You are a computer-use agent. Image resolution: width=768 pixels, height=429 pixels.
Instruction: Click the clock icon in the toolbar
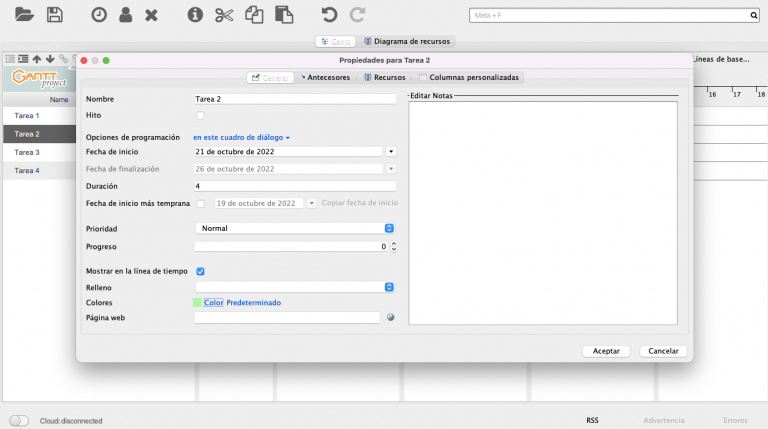pyautogui.click(x=99, y=15)
